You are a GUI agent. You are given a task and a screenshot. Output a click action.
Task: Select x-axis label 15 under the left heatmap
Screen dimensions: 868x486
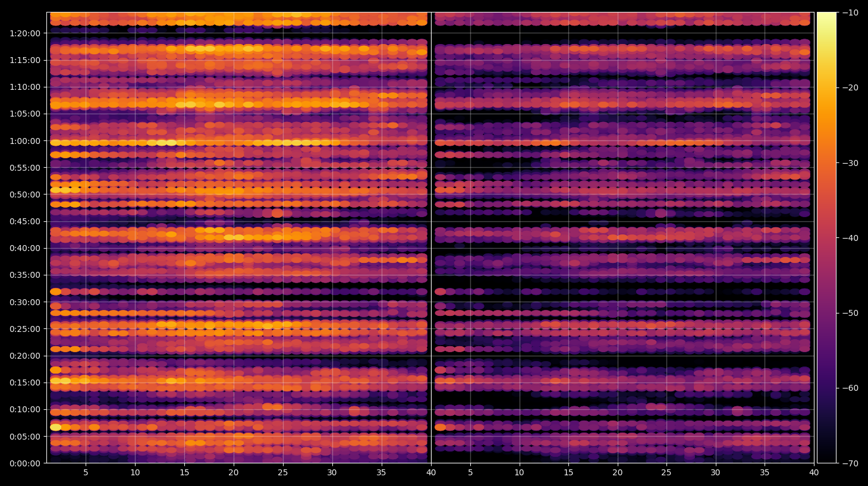184,473
